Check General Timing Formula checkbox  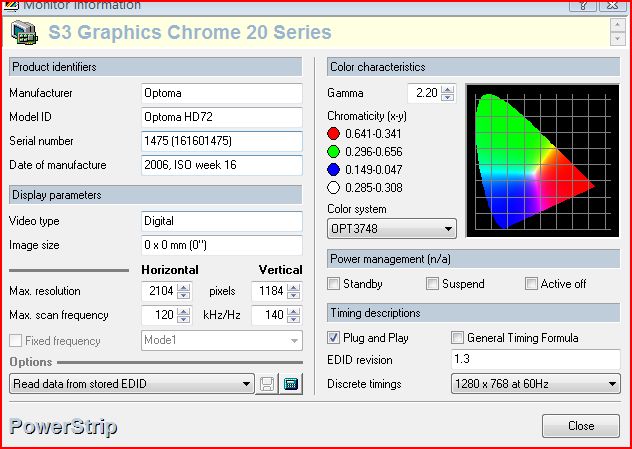tap(457, 338)
